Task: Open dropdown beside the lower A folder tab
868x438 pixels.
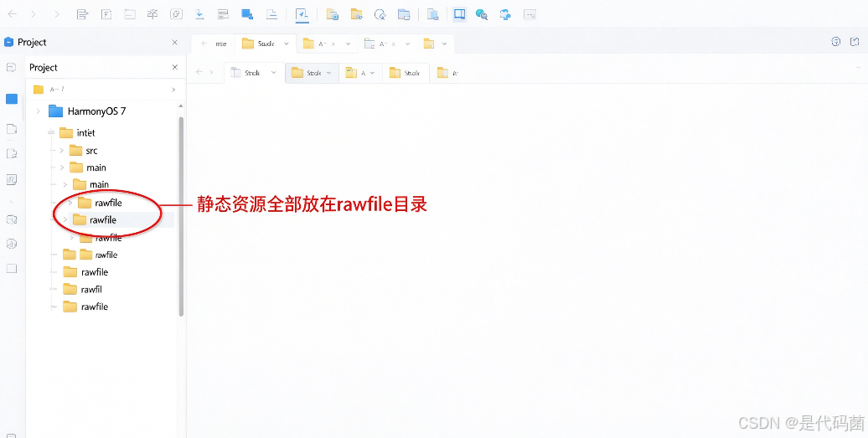Action: point(373,73)
